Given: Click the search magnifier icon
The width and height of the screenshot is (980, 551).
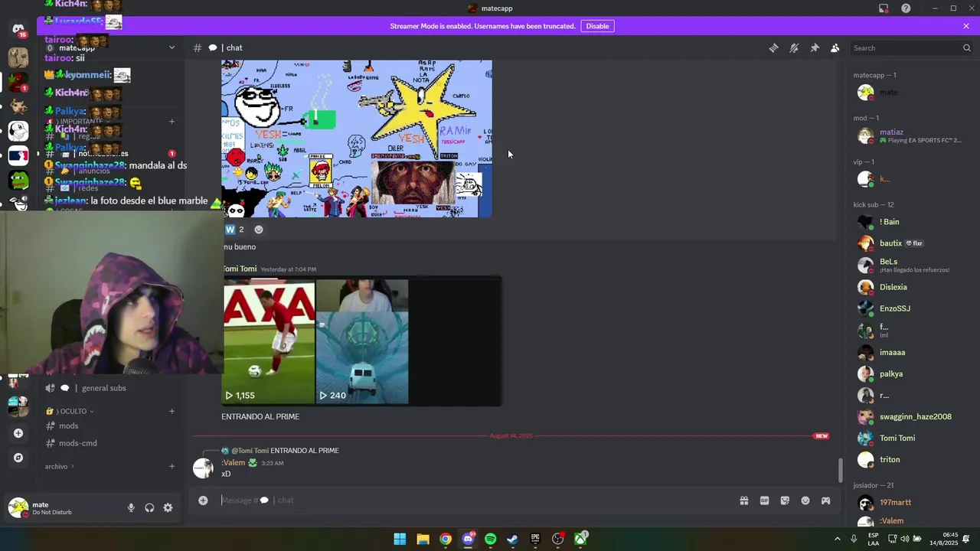Looking at the screenshot, I should pyautogui.click(x=966, y=48).
